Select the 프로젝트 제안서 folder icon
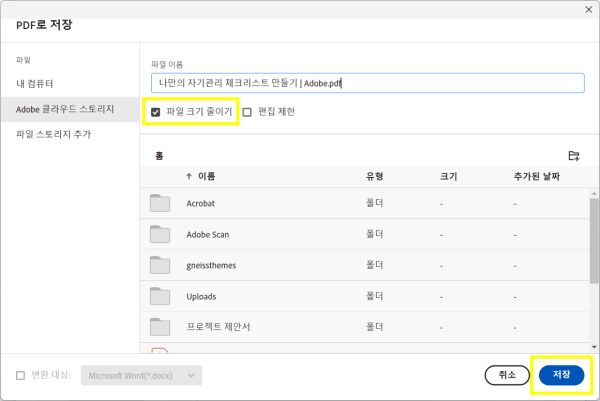600x401 pixels. point(160,327)
